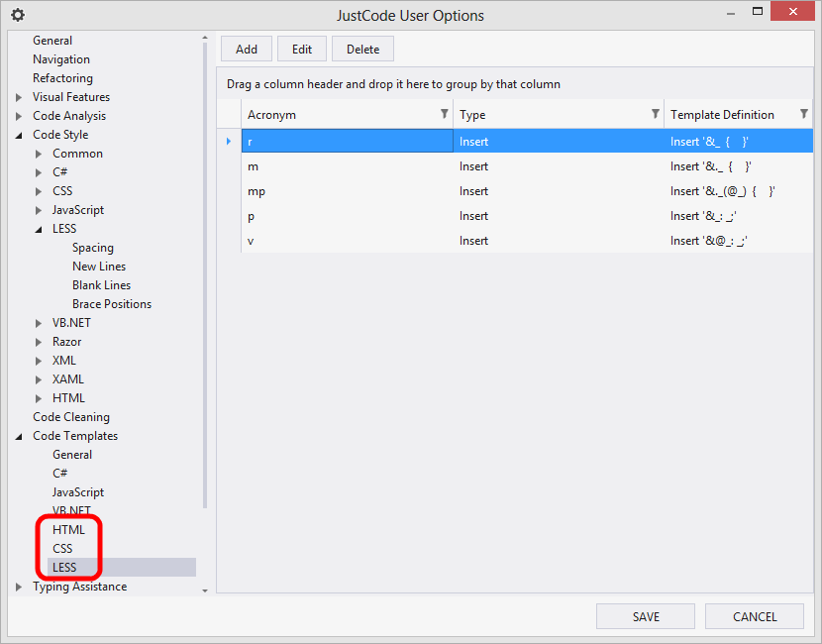This screenshot has width=822, height=644.
Task: Select HTML under Code Templates
Action: pos(68,530)
